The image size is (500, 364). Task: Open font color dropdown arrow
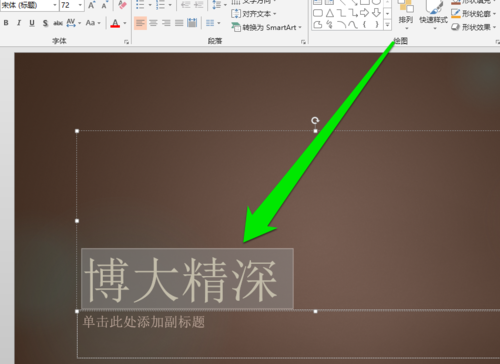125,23
